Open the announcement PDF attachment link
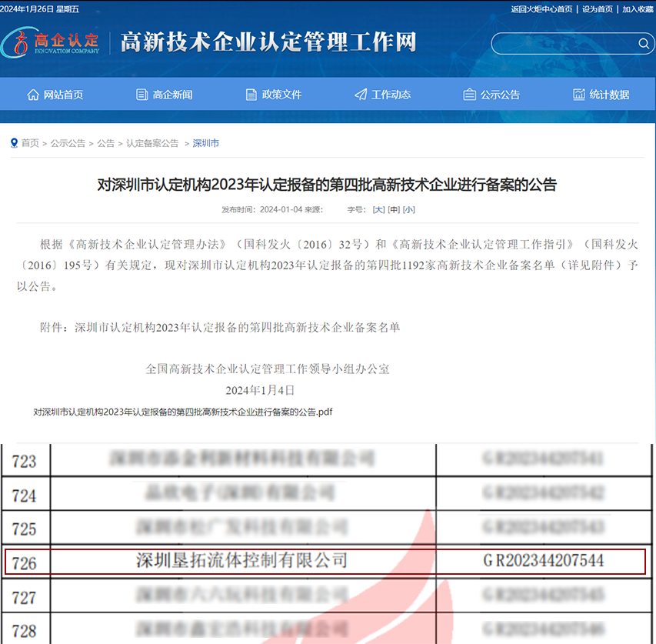The height and width of the screenshot is (644, 656). click(183, 412)
